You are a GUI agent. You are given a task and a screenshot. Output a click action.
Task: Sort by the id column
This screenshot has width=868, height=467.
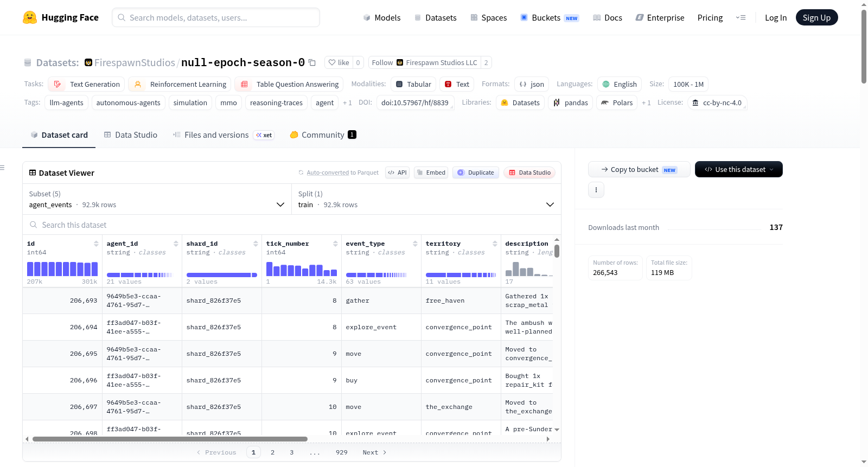[x=96, y=244]
